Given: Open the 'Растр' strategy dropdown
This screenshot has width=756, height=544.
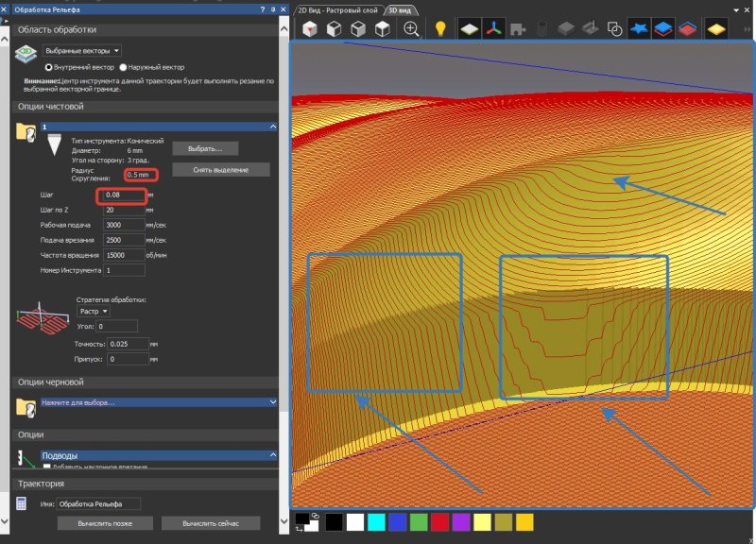Looking at the screenshot, I should [x=93, y=311].
